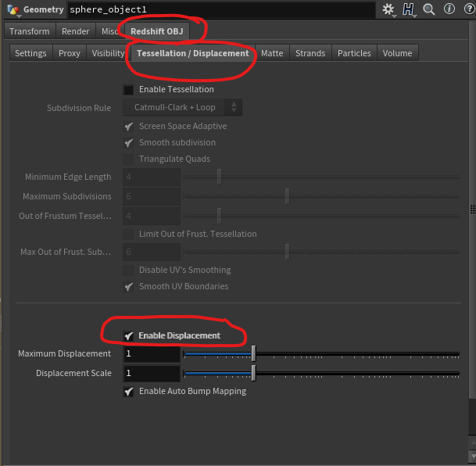The image size is (476, 466).
Task: Open Subdivision Rule dropdown
Action: pyautogui.click(x=182, y=107)
